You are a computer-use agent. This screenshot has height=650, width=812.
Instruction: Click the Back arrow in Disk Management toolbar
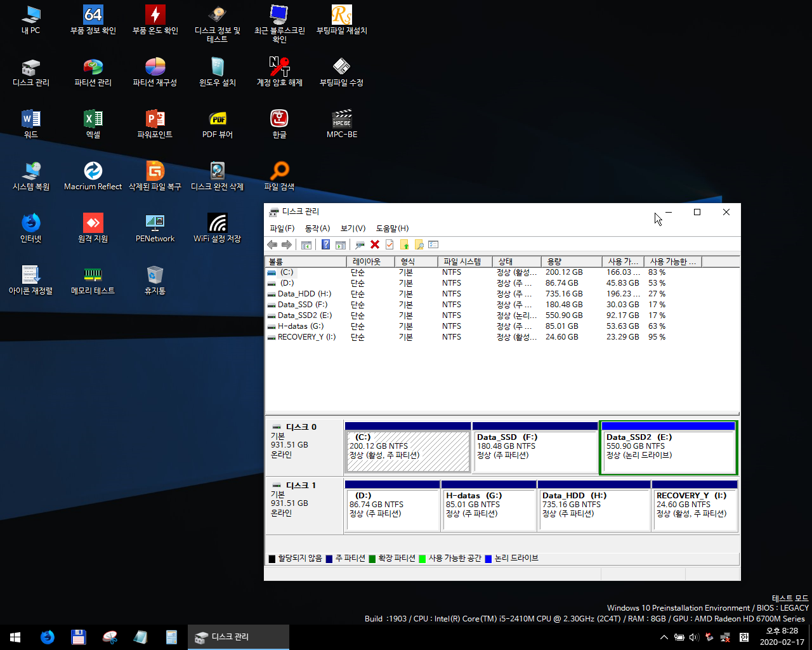point(272,245)
